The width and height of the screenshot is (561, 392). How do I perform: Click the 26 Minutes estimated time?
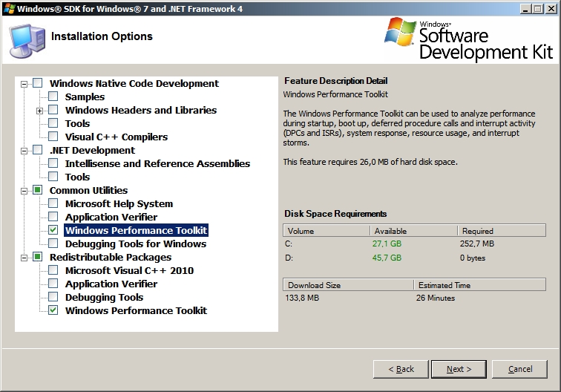click(436, 298)
